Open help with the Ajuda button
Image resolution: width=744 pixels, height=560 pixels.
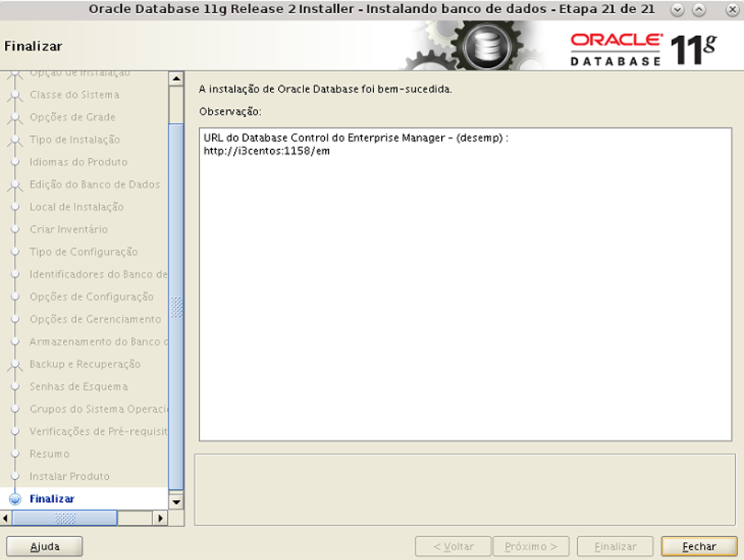coord(44,546)
